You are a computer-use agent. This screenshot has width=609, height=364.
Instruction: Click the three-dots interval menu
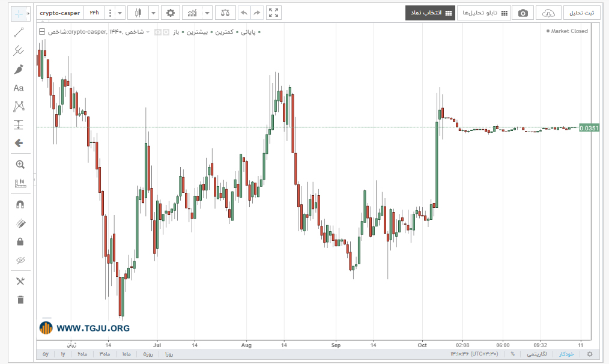pyautogui.click(x=111, y=13)
